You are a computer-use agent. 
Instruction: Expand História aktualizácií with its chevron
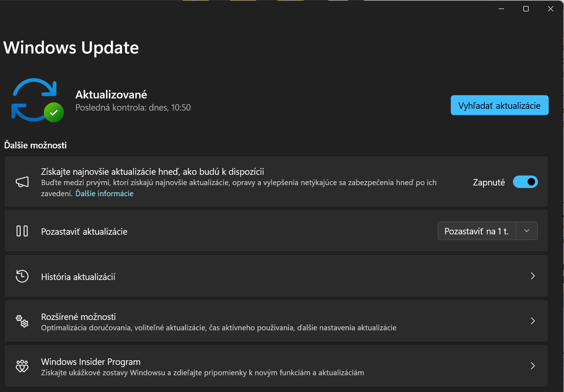point(533,276)
